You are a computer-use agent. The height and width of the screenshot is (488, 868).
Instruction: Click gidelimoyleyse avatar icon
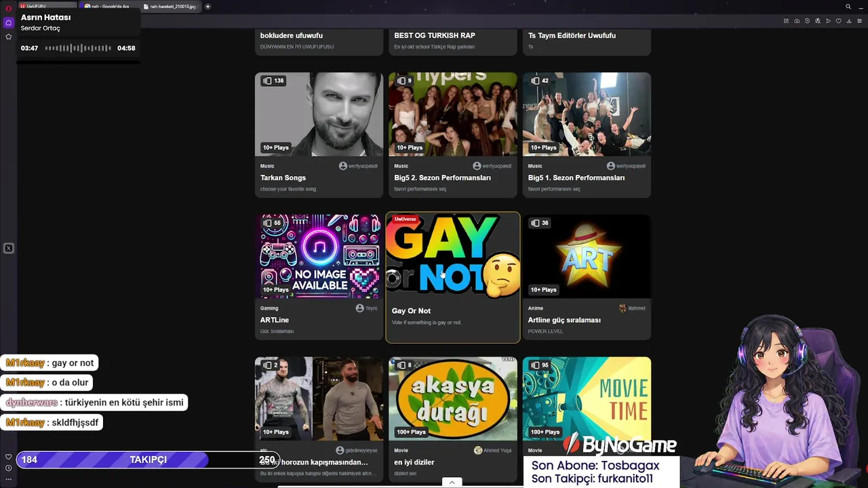pyautogui.click(x=340, y=451)
